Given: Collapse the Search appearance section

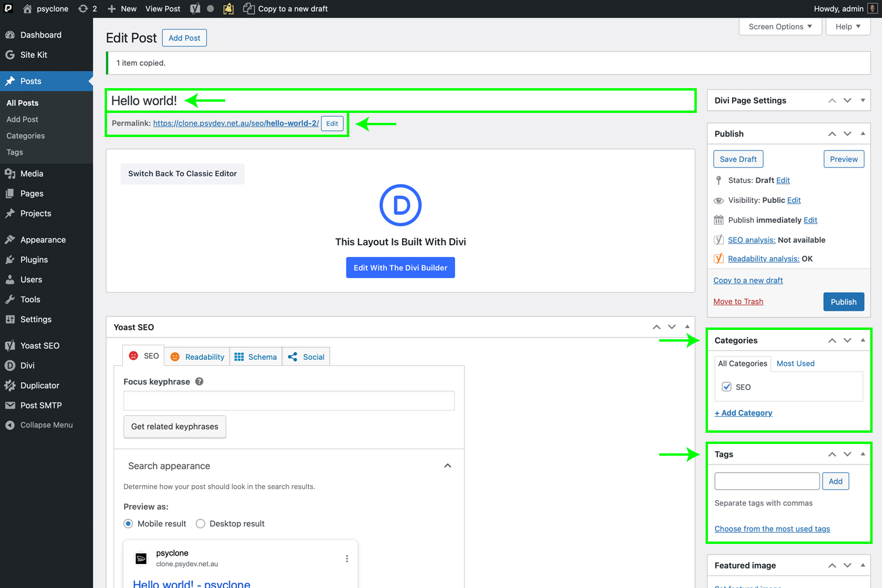Looking at the screenshot, I should tap(447, 466).
